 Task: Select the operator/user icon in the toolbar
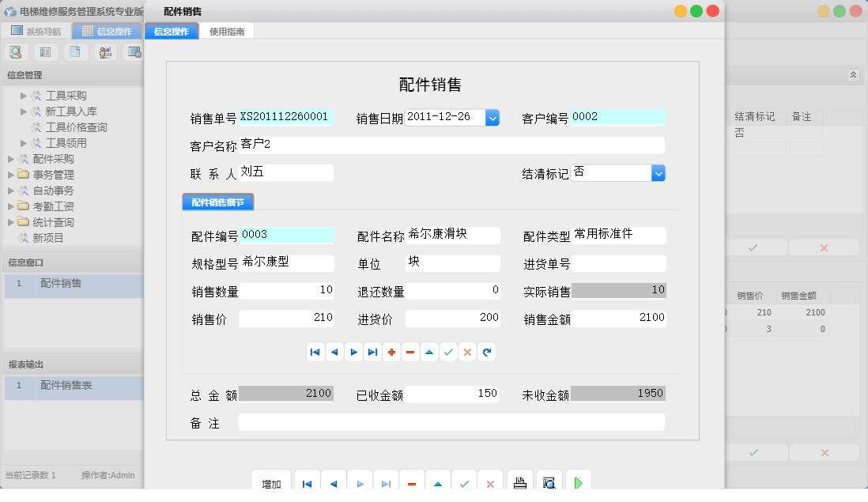coord(104,51)
